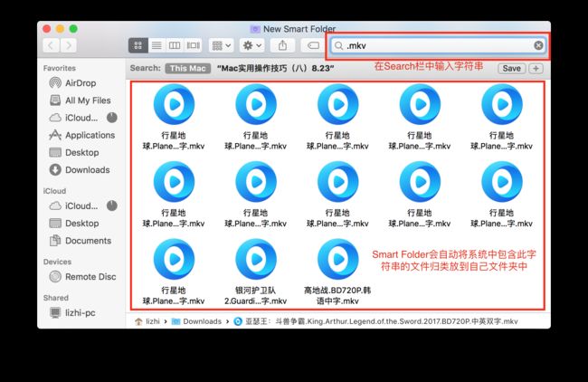
Task: Close the Finder window with red button
Action: [x=47, y=29]
